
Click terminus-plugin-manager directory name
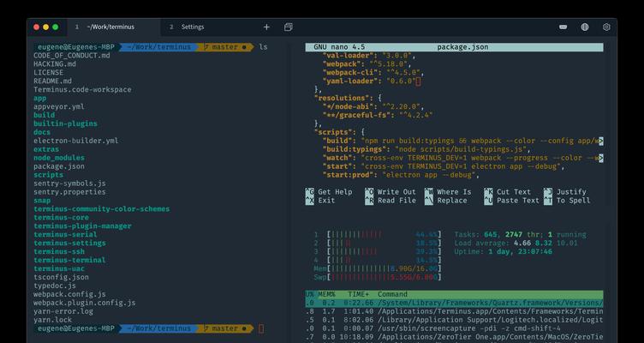coord(82,226)
